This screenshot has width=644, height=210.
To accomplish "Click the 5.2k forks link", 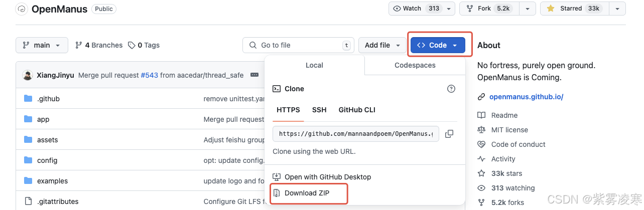I will click(x=507, y=202).
